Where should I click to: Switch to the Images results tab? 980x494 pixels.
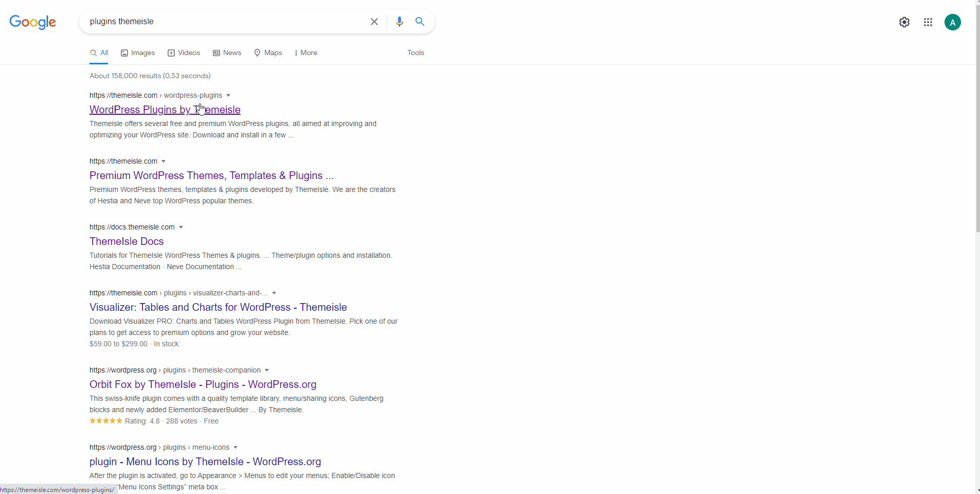point(138,53)
